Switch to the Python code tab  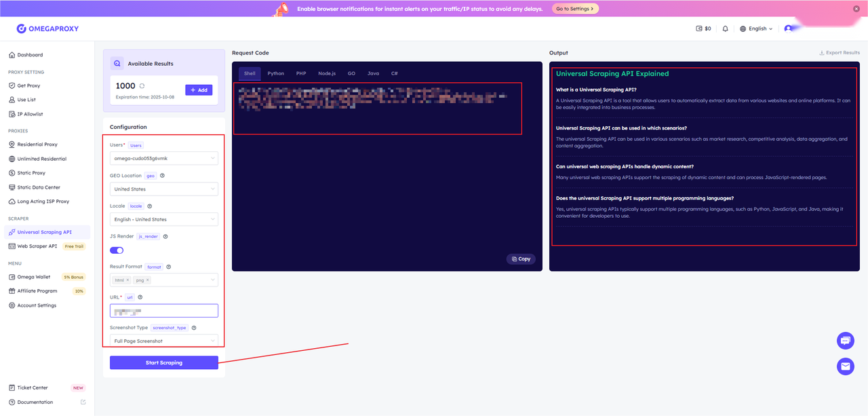coord(275,73)
